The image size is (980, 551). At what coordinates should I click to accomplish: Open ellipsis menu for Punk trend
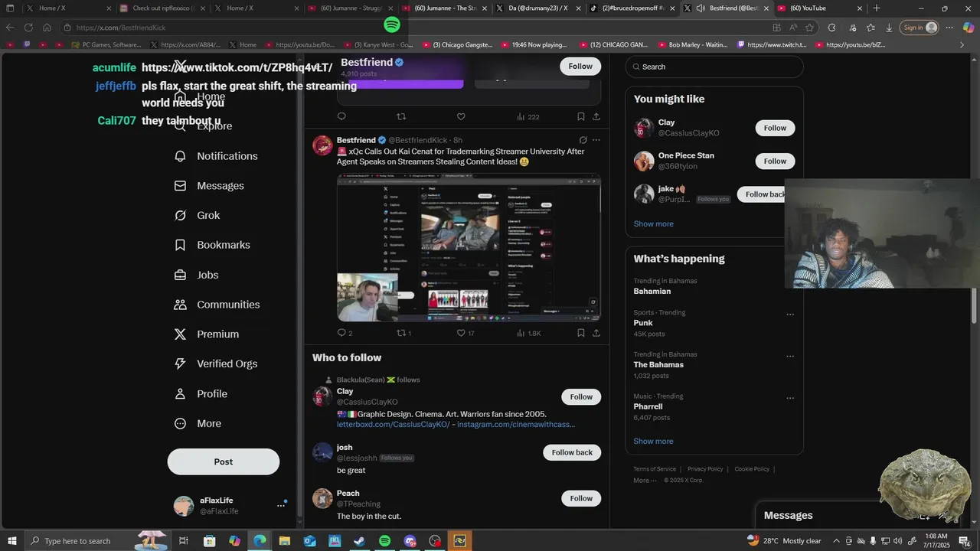(790, 315)
